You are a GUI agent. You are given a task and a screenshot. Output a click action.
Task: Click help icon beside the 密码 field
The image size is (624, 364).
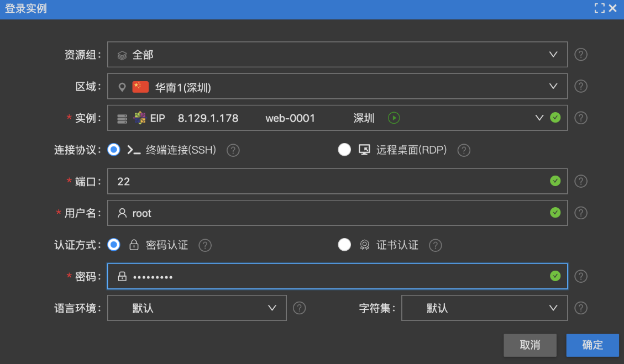point(580,276)
